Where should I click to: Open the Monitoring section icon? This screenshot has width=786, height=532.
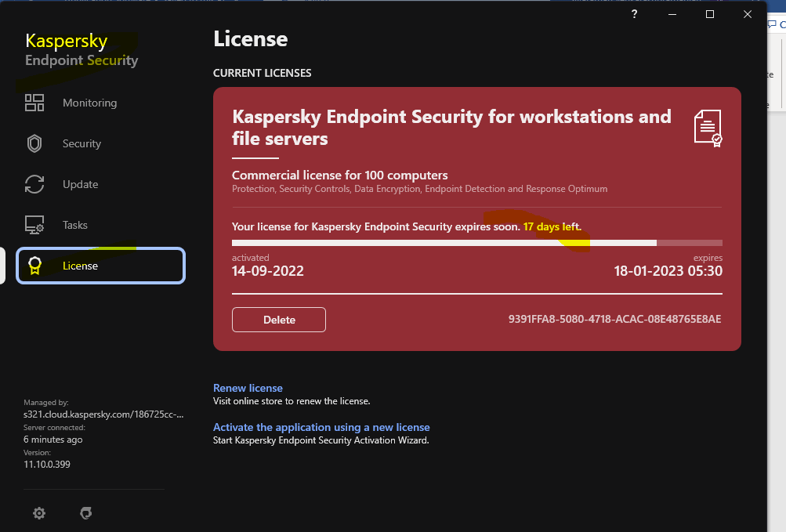pyautogui.click(x=34, y=103)
